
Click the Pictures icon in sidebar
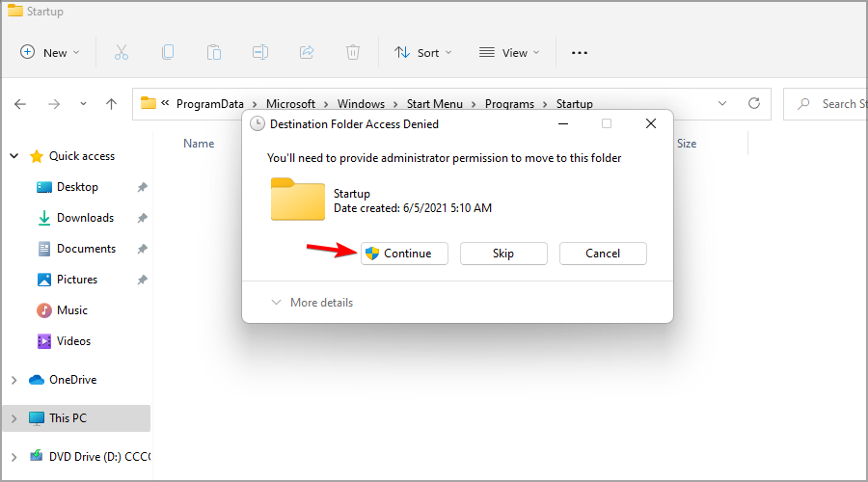click(x=44, y=280)
